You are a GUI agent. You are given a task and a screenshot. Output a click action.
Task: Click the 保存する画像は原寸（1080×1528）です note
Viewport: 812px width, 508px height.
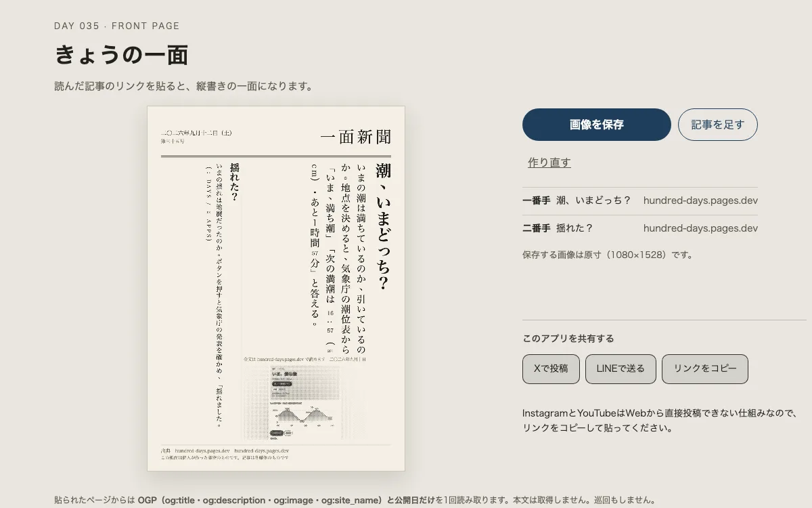(608, 255)
